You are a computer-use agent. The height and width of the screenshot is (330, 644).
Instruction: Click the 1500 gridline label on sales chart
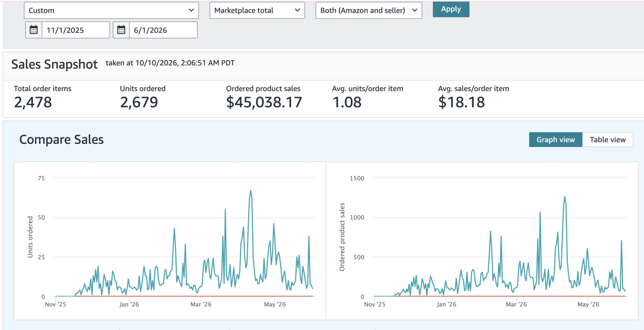(357, 178)
